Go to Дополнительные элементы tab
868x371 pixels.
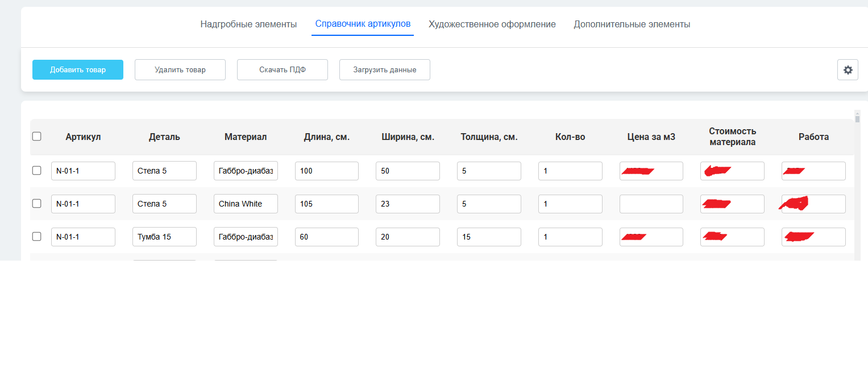(632, 24)
